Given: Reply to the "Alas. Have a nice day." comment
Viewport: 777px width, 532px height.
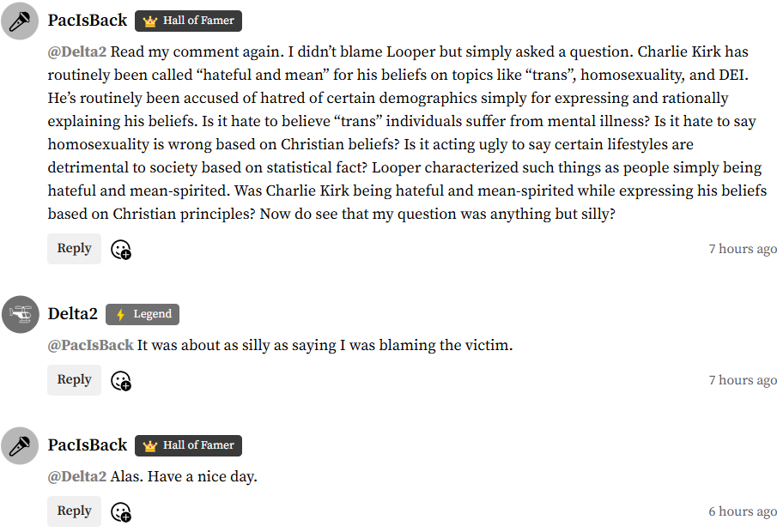Looking at the screenshot, I should click(74, 511).
